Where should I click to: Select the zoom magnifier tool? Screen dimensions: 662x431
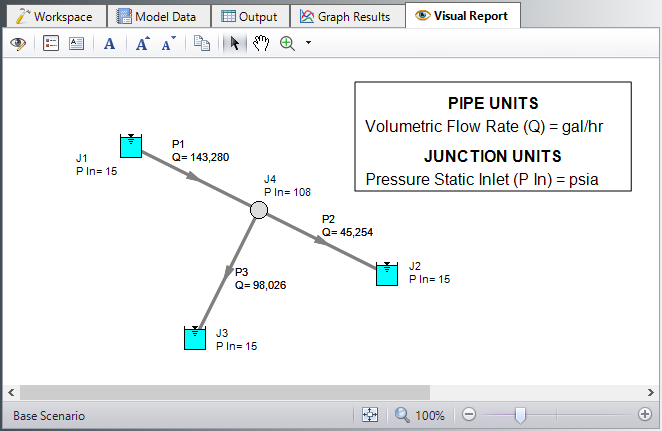pyautogui.click(x=288, y=44)
